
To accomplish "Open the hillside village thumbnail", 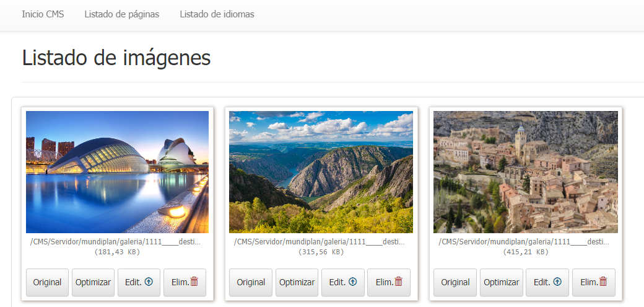I will (526, 172).
